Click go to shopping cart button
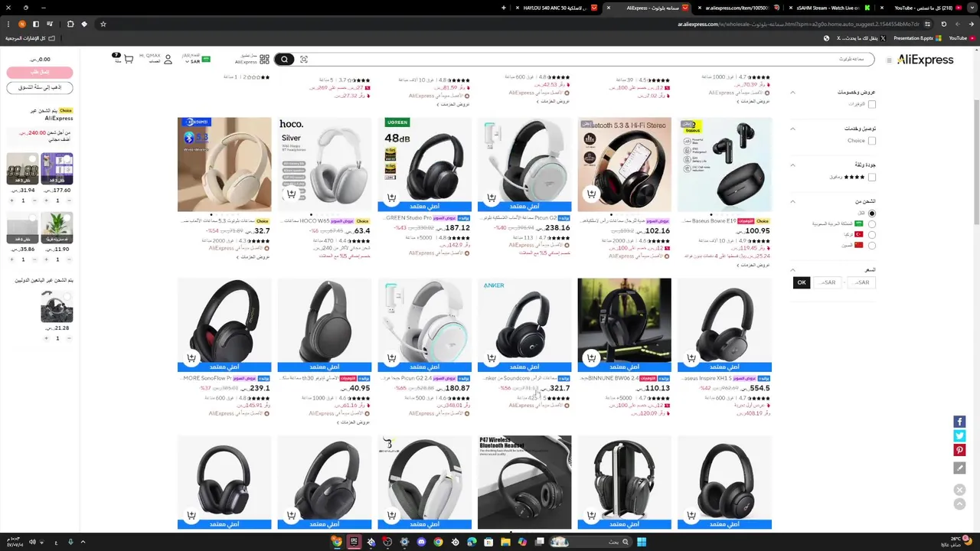Image resolution: width=980 pixels, height=551 pixels. click(40, 88)
